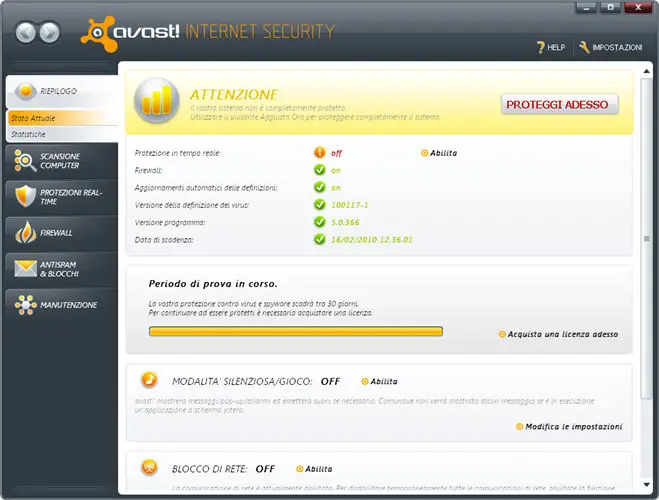Click the Firewall flame icon

point(26,232)
